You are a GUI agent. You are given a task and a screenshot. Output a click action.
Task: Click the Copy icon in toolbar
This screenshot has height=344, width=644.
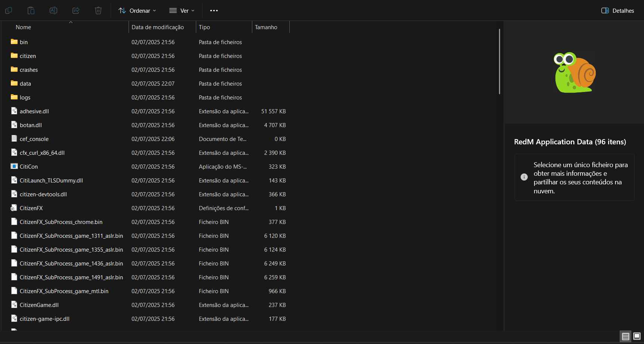pyautogui.click(x=9, y=10)
